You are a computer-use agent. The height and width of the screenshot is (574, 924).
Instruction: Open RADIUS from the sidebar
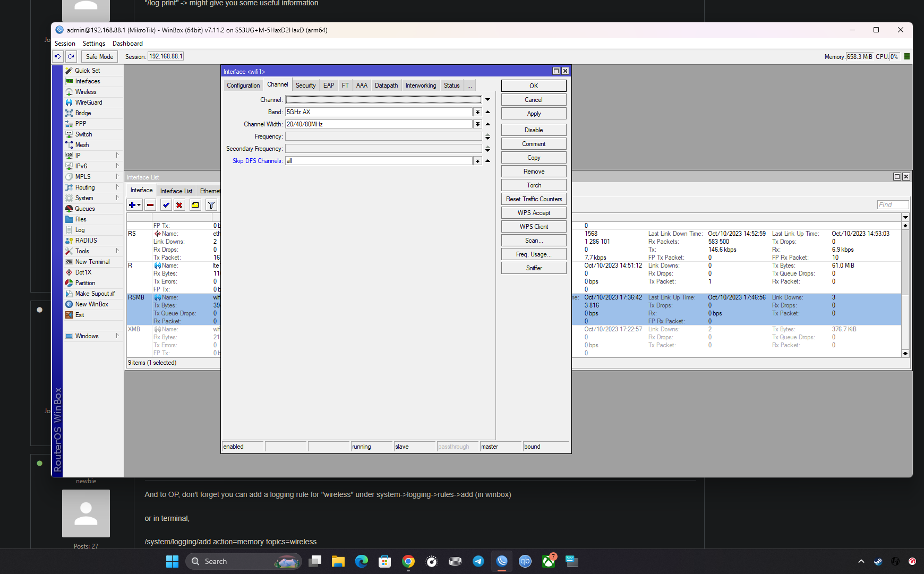coord(86,241)
